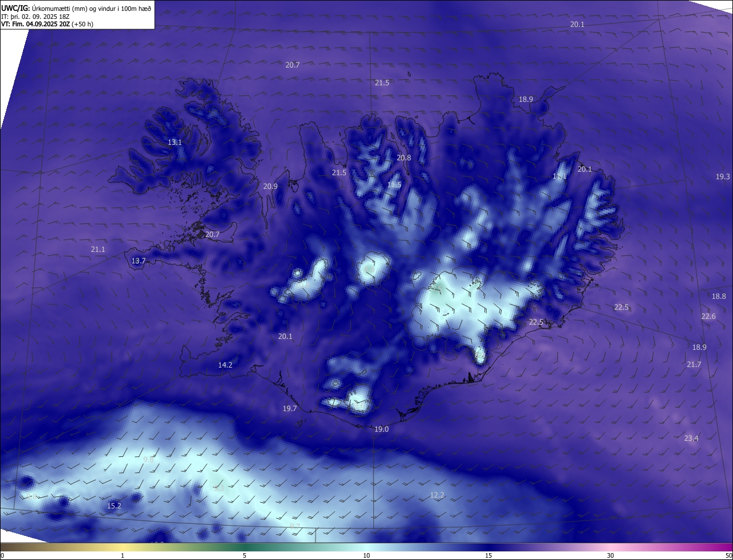Click the colour scale tick label 50
The width and height of the screenshot is (733, 560).
(x=728, y=555)
